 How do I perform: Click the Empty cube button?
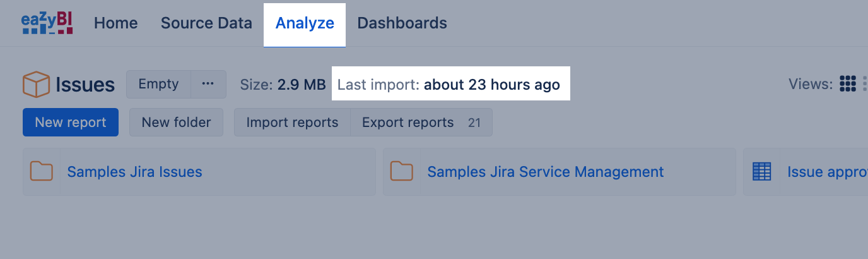pos(158,84)
